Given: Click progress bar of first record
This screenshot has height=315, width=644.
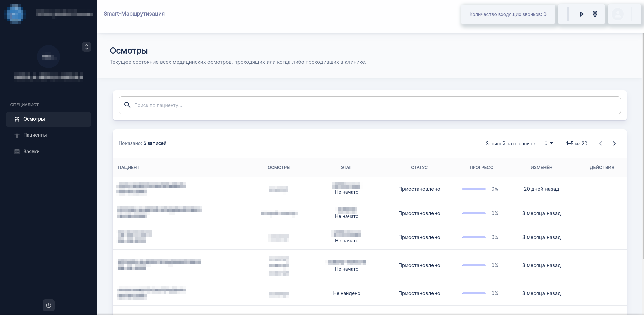Looking at the screenshot, I should click(474, 189).
